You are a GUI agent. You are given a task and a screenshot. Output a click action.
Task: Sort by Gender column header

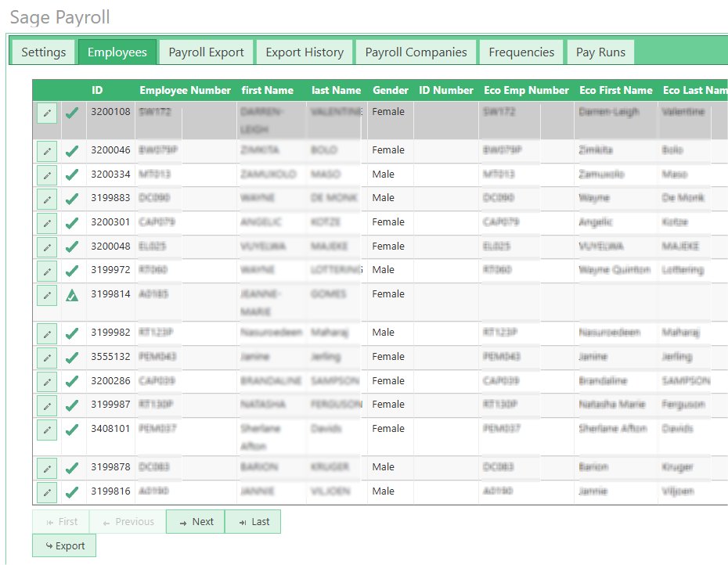(x=391, y=90)
